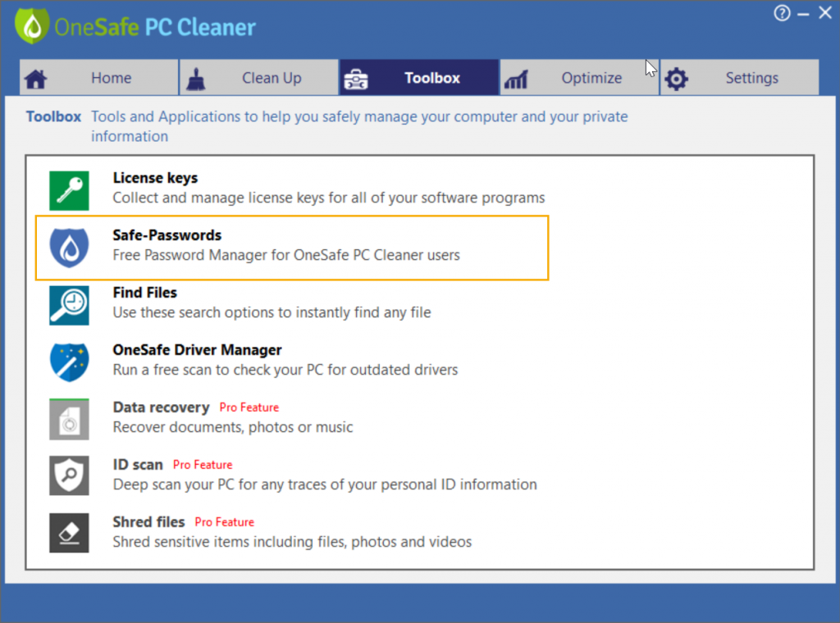Switch to the Settings tab

click(740, 78)
